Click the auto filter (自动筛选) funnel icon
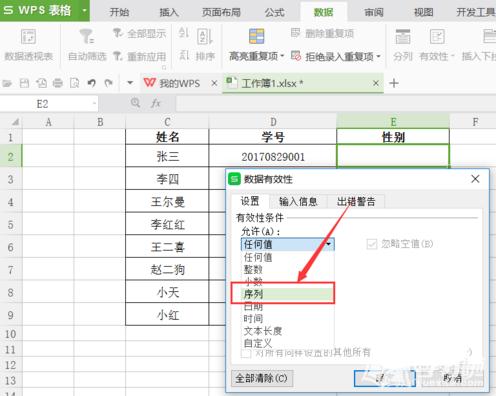 click(x=86, y=36)
